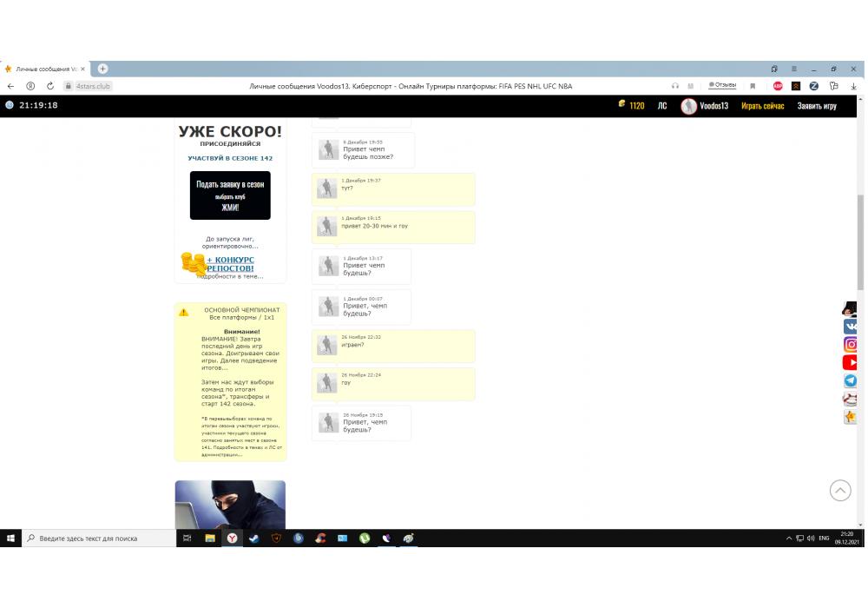Click the scrollbar down arrow
The image size is (868, 608).
[x=860, y=525]
